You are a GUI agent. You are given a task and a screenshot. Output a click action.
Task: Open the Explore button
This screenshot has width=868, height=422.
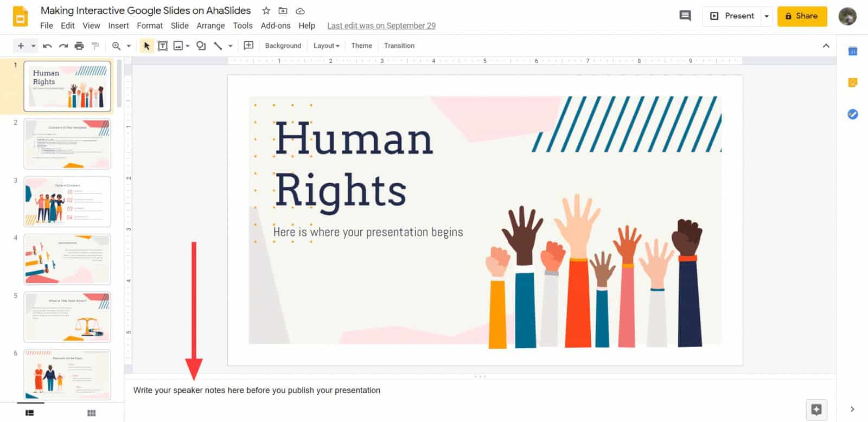[816, 410]
